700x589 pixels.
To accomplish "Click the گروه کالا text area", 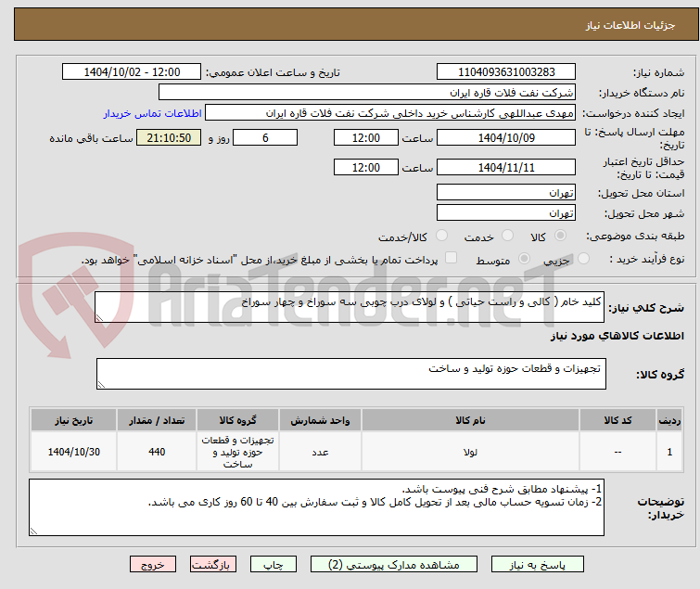I will pos(350,374).
